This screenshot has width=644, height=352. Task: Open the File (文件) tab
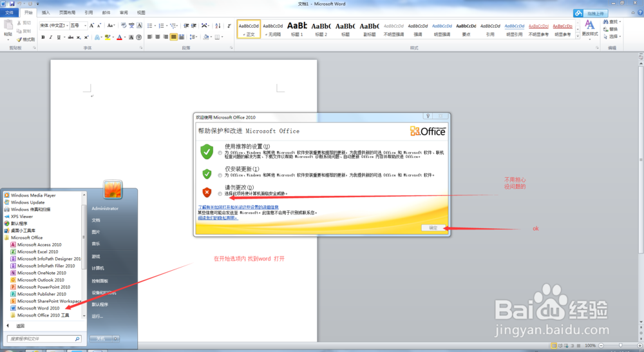tap(9, 13)
